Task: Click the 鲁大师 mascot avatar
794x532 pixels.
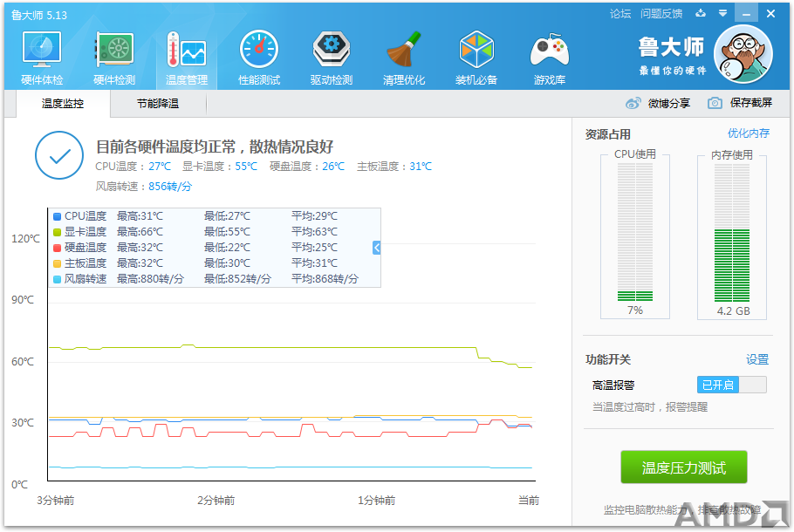Action: [x=743, y=54]
